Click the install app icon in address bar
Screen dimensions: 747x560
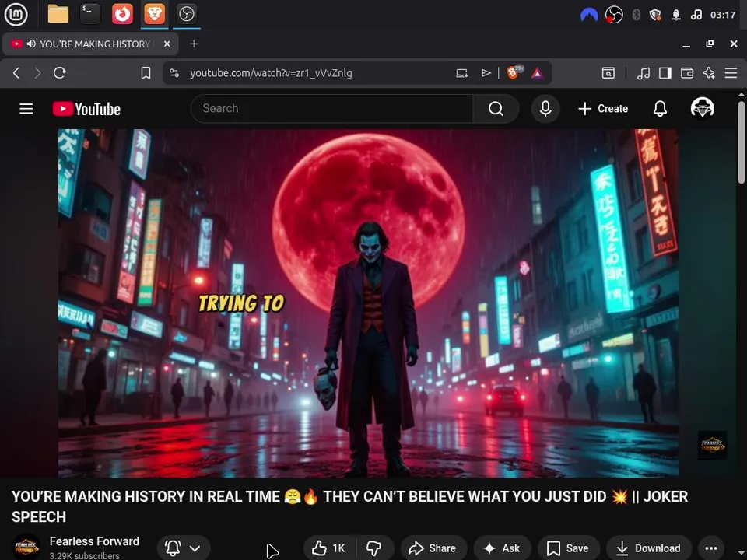(461, 73)
